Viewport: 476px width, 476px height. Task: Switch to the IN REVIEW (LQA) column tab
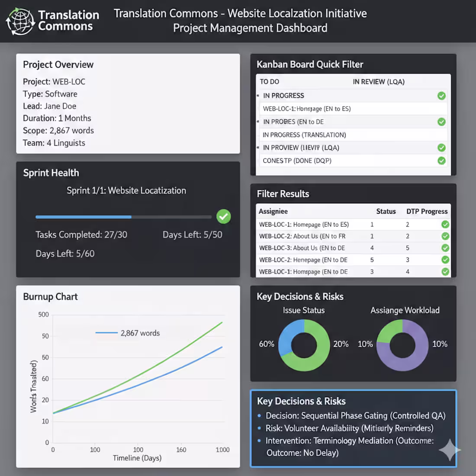[379, 82]
